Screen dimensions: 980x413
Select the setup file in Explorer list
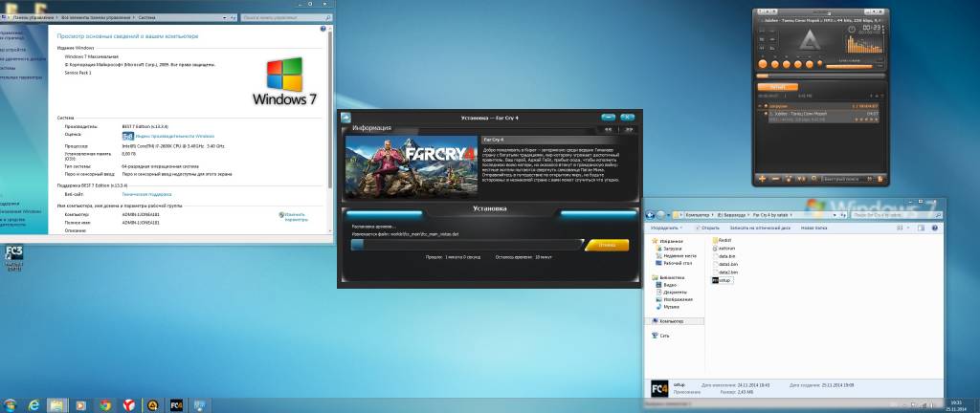[x=722, y=281]
